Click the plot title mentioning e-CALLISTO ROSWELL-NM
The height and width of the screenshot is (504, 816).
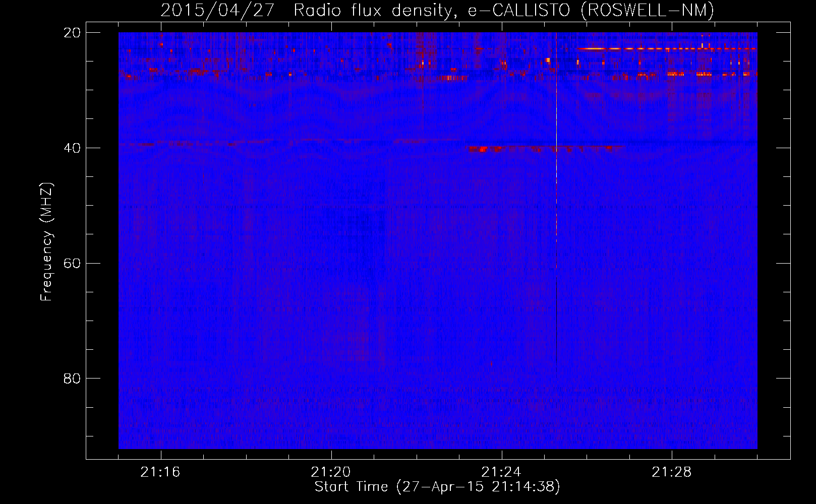pos(437,11)
